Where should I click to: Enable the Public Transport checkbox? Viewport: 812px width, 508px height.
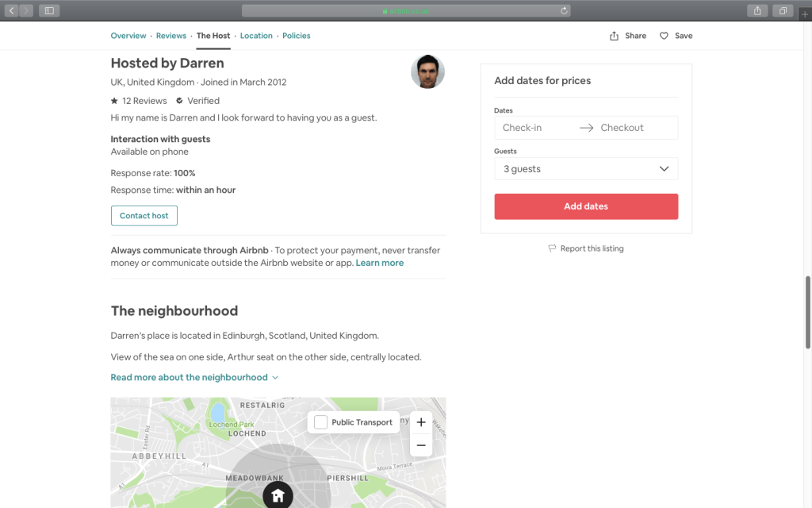(320, 422)
